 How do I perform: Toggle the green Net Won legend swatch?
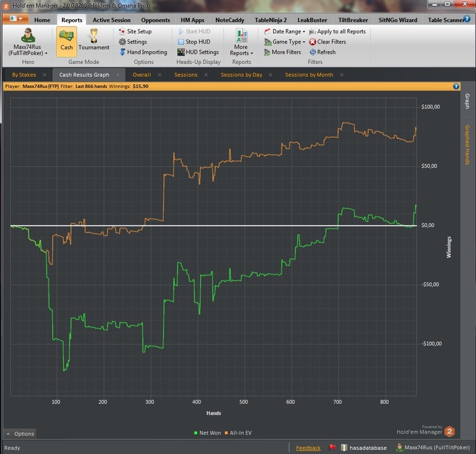coord(196,433)
